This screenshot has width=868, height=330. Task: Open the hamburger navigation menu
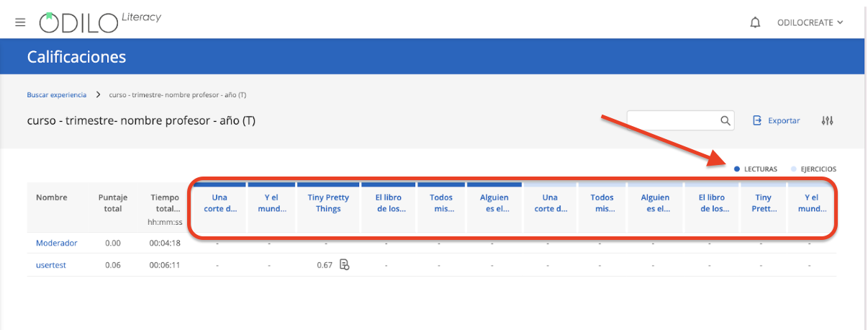point(20,22)
